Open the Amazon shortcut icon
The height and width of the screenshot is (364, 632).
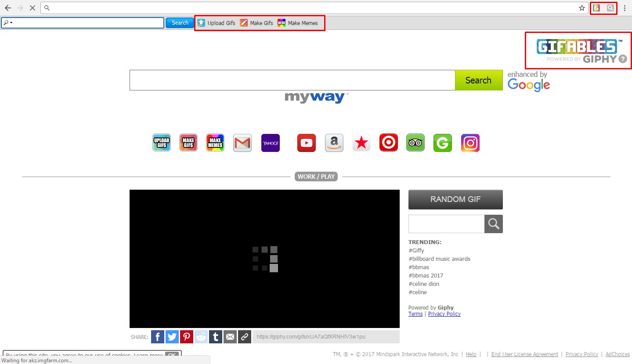coord(334,143)
